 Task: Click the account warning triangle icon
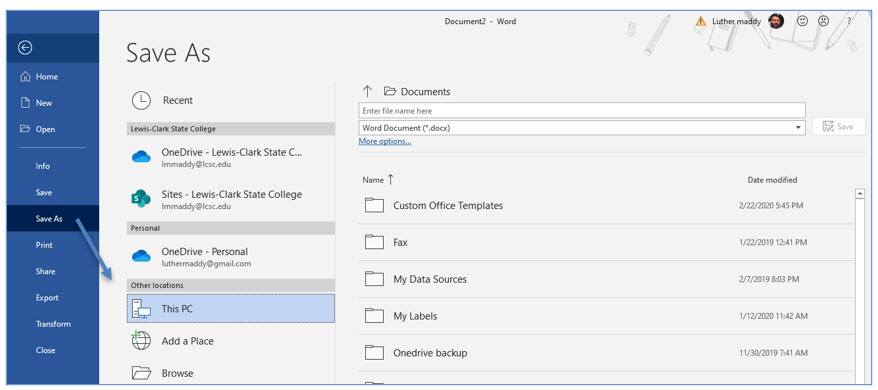(x=700, y=21)
